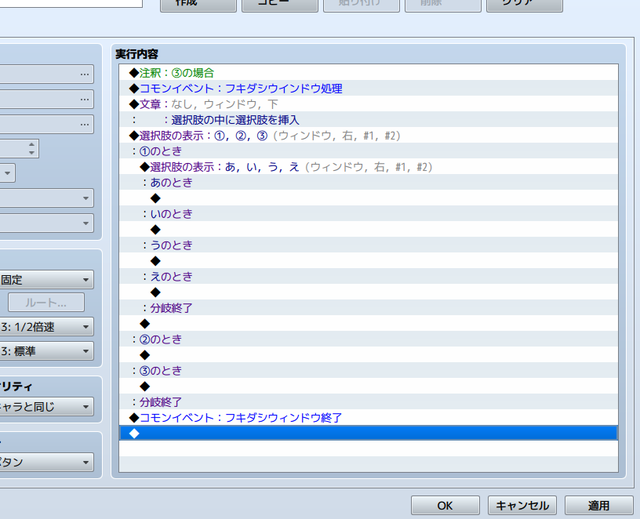Open the キャラと同じ priority dropdown
The height and width of the screenshot is (519, 640).
click(47, 406)
